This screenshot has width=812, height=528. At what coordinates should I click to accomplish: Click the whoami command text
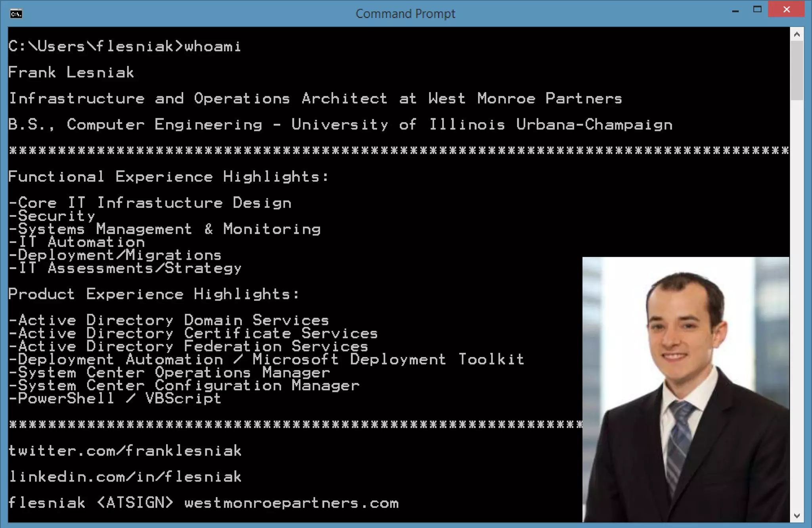pos(213,46)
